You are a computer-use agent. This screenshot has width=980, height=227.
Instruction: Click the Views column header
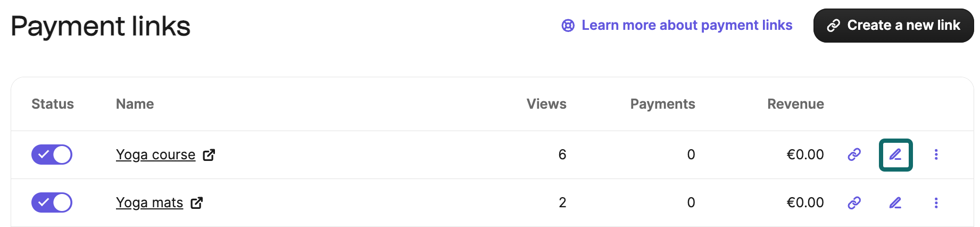click(x=546, y=104)
